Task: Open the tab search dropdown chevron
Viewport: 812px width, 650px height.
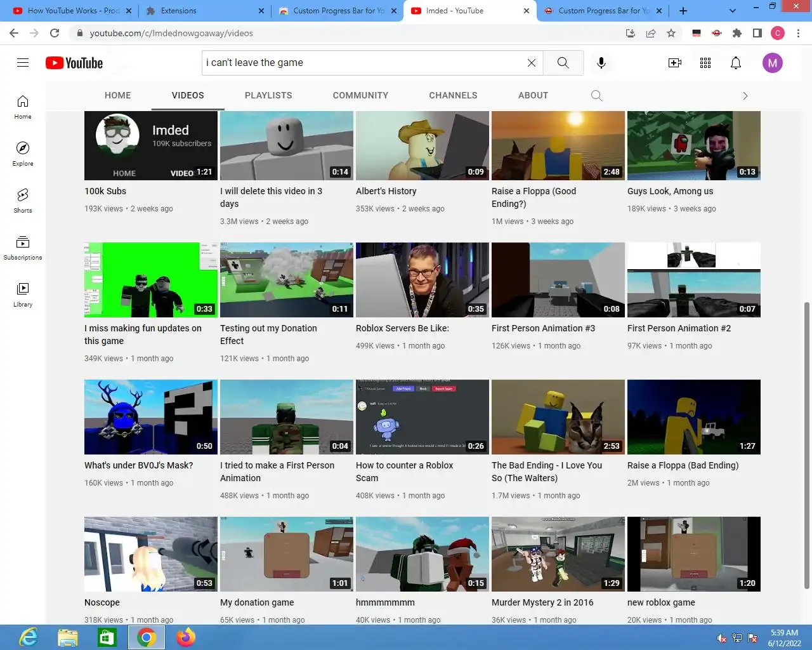Action: tap(733, 11)
